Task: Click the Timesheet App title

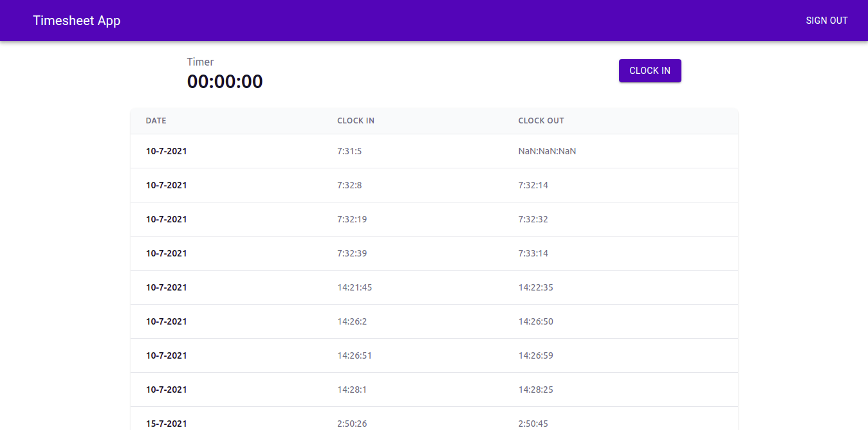Action: pyautogui.click(x=77, y=20)
